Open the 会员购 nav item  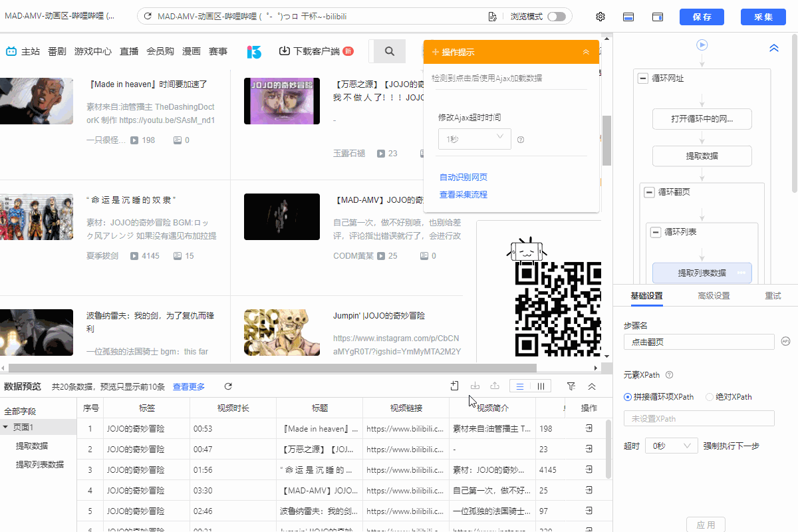click(160, 51)
